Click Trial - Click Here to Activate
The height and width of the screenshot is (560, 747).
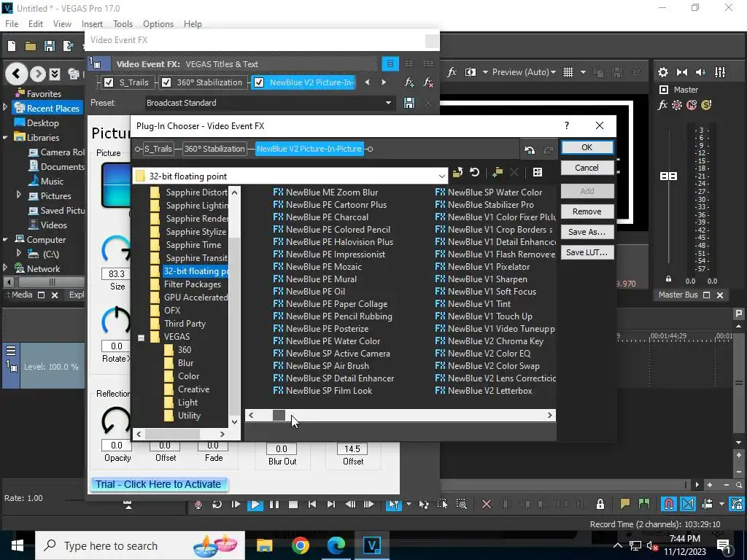click(158, 484)
